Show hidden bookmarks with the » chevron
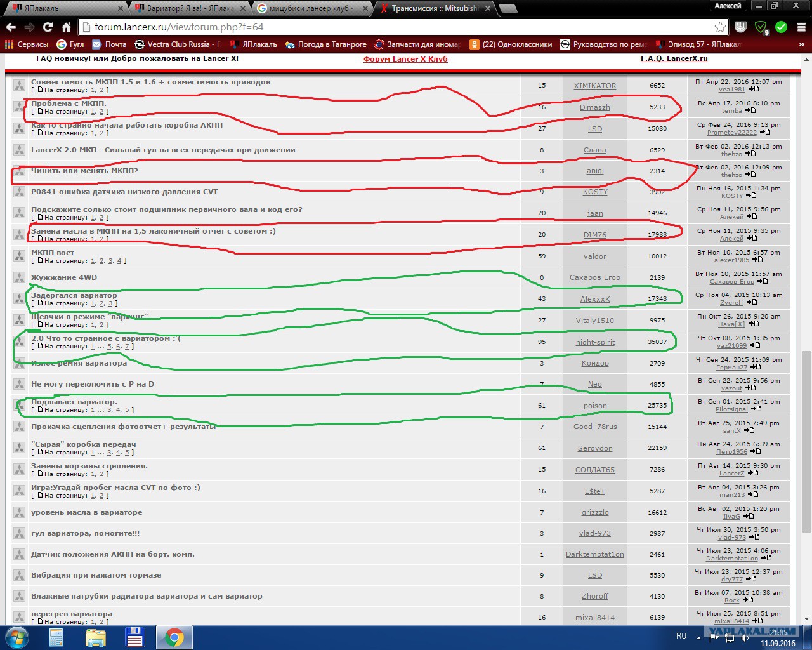This screenshot has height=650, width=812. coord(802,44)
